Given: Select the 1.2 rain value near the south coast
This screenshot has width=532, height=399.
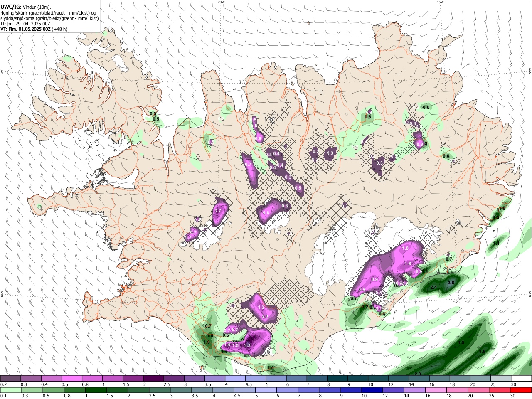Looking at the screenshot, I should tap(365, 307).
